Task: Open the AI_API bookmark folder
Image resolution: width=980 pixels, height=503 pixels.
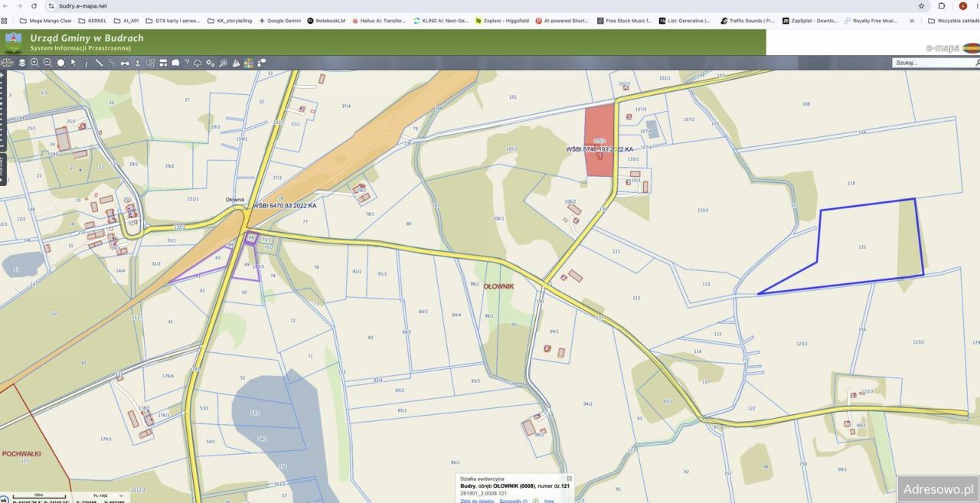Action: (126, 21)
